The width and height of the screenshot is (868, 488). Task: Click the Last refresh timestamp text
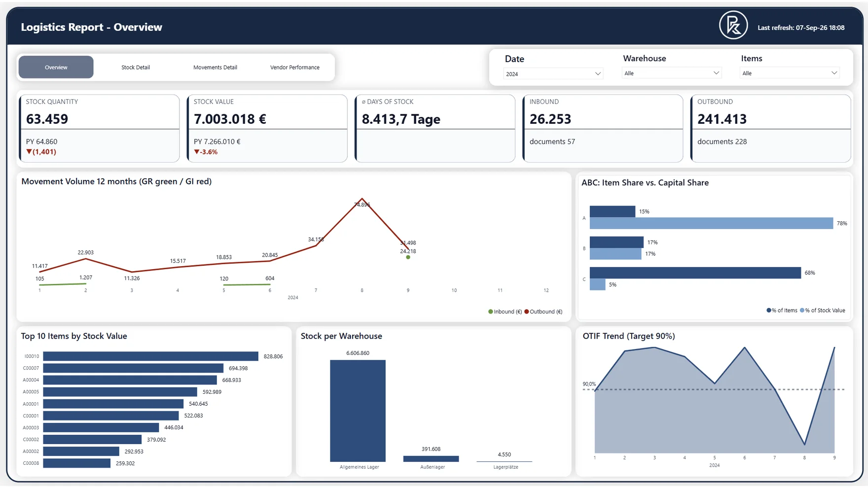[801, 28]
